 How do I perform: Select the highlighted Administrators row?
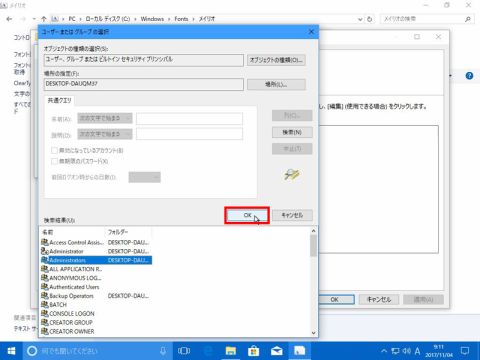(95, 260)
